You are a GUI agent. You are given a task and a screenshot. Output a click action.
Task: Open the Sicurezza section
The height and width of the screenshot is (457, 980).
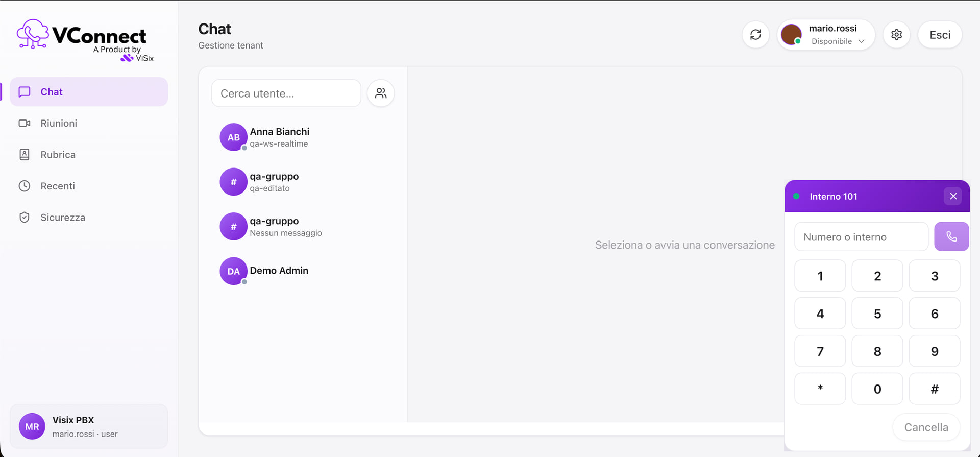pyautogui.click(x=89, y=218)
